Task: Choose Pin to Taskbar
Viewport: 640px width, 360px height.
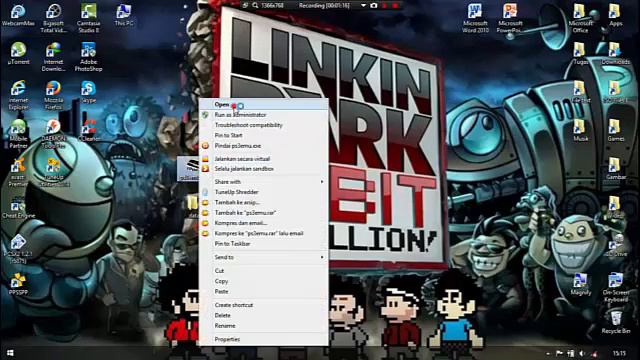Action: [264, 244]
